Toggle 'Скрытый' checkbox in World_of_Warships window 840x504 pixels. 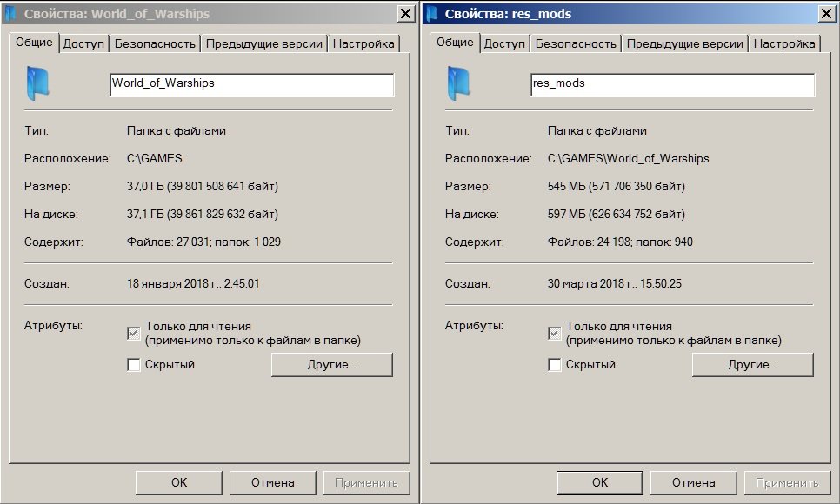(133, 365)
